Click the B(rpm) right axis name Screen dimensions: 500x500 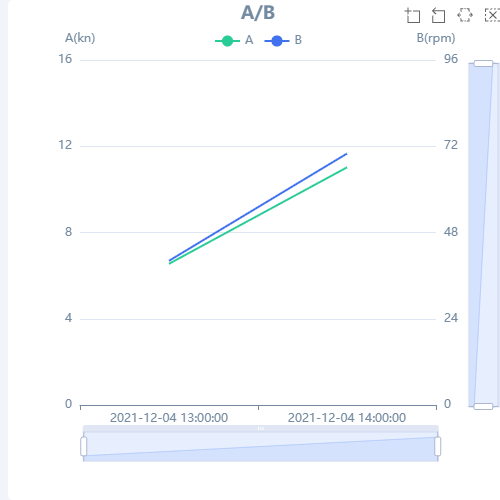tap(436, 38)
